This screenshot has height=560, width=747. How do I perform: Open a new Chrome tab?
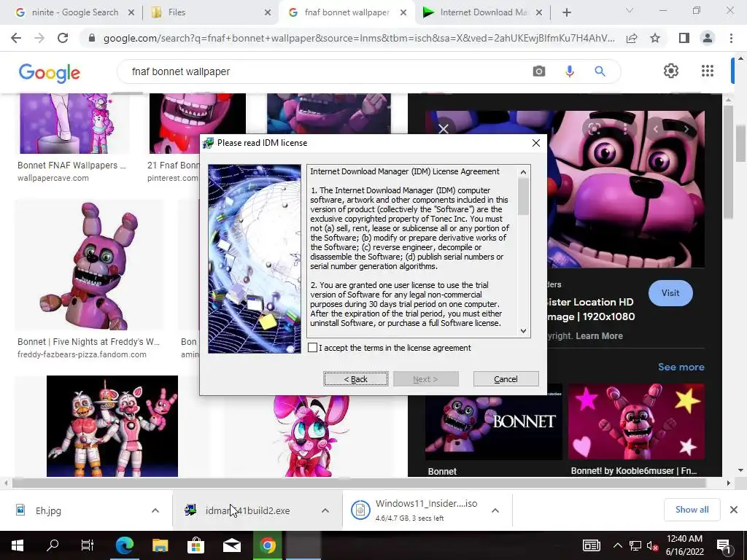pos(566,13)
